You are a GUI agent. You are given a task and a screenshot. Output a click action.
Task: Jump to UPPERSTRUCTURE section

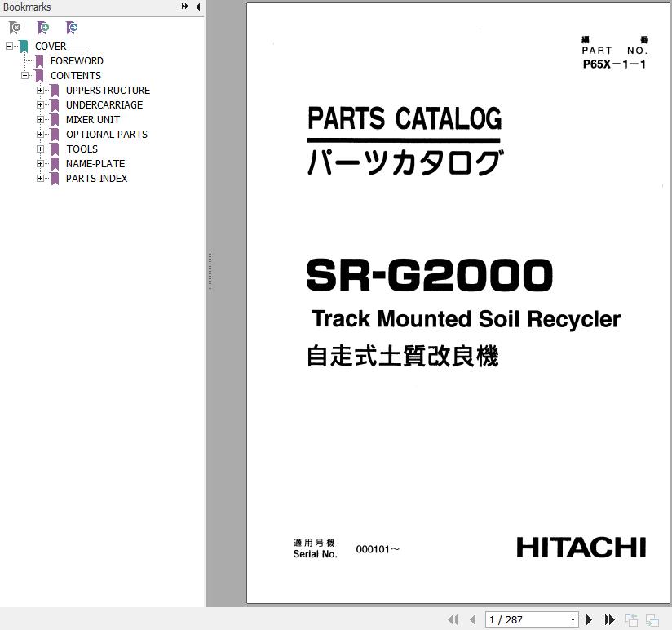(x=108, y=90)
